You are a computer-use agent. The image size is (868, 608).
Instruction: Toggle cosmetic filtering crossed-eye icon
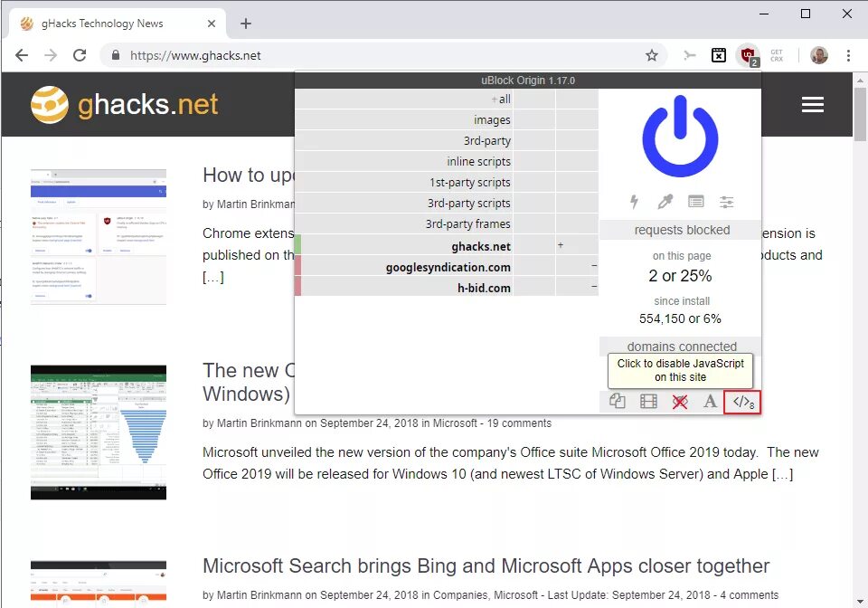click(x=680, y=402)
